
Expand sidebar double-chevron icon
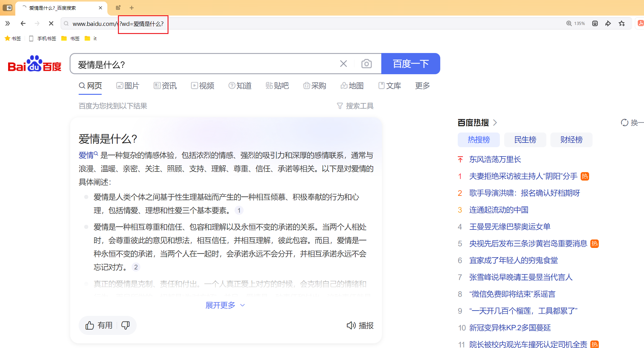click(7, 23)
